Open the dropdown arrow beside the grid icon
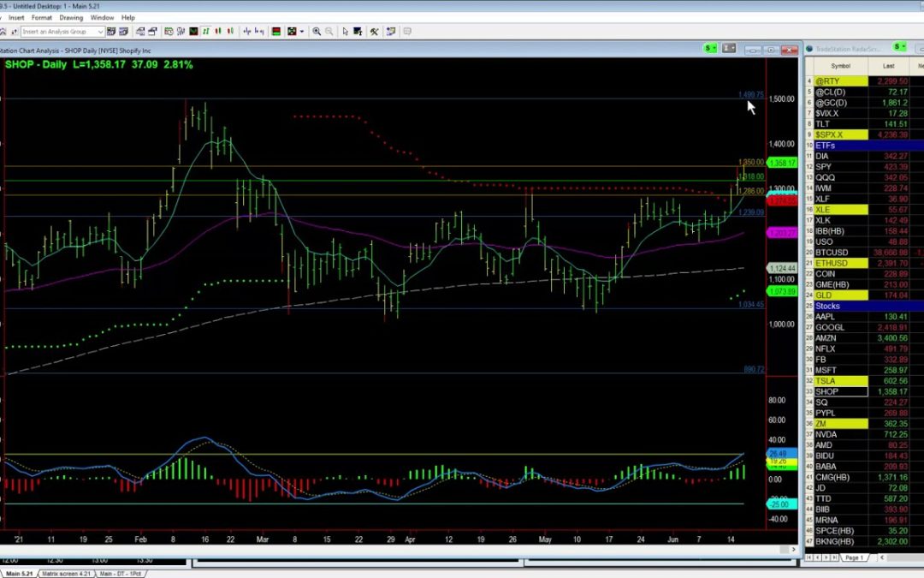The width and height of the screenshot is (924, 578). (x=302, y=32)
